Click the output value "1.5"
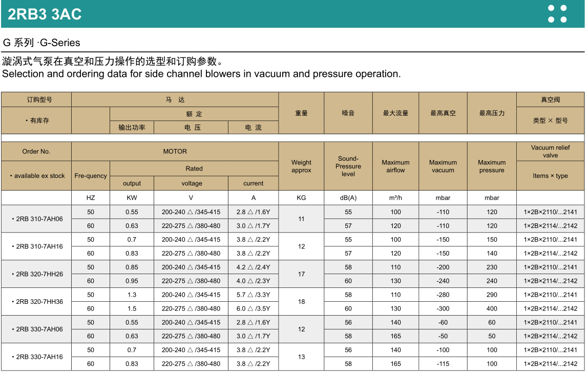588x373 pixels. [x=132, y=308]
